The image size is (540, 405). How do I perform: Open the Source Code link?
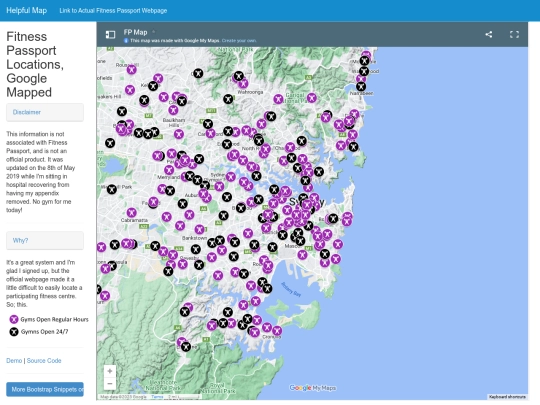click(44, 361)
